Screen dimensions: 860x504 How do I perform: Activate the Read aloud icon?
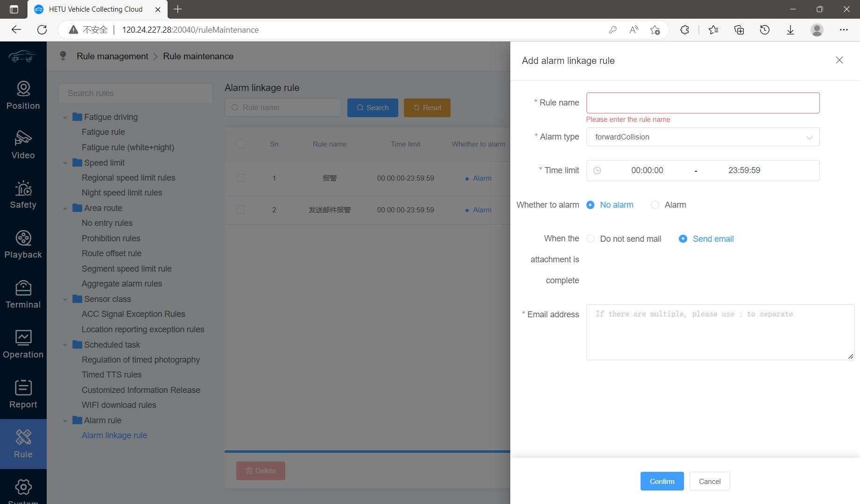[x=634, y=30]
